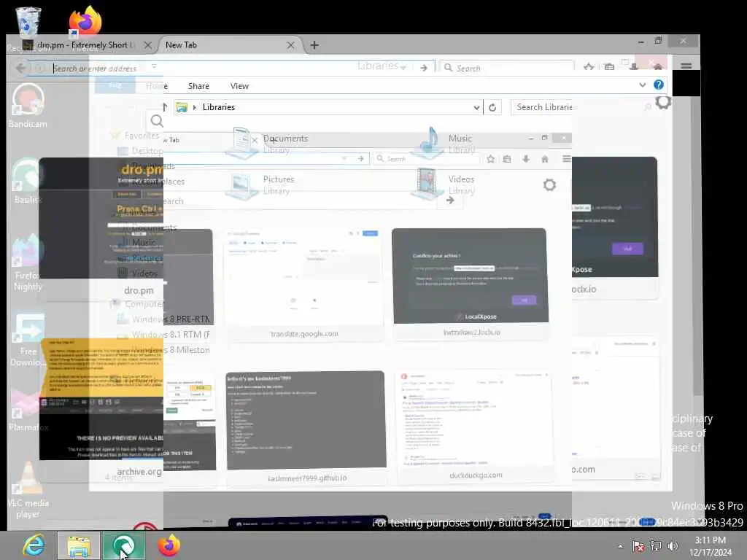Bookmark this page with the star icon
This screenshot has height=560, width=747.
(x=589, y=67)
